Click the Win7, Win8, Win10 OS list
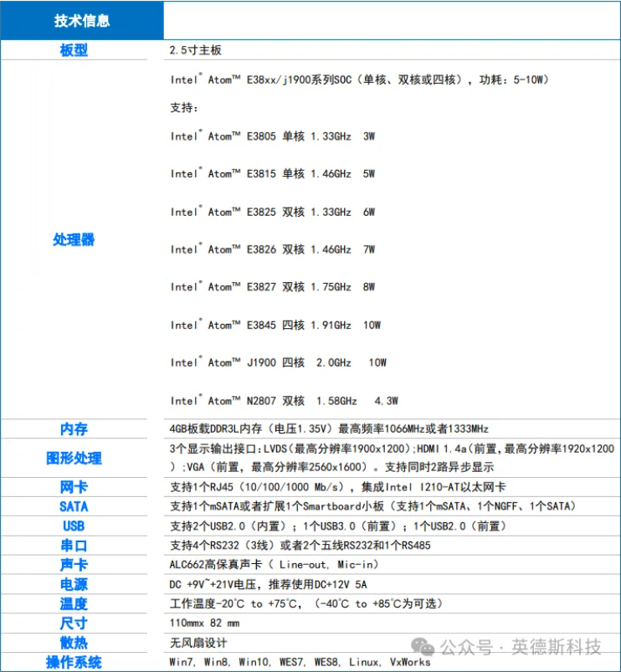621x672 pixels. pos(300,662)
